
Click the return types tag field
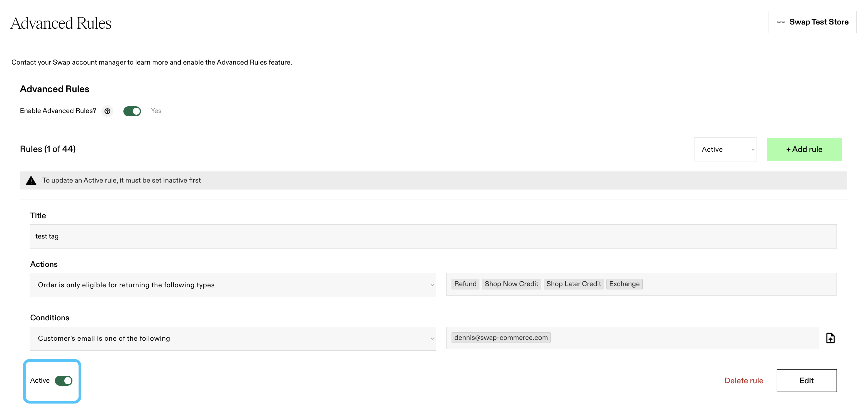(x=641, y=284)
